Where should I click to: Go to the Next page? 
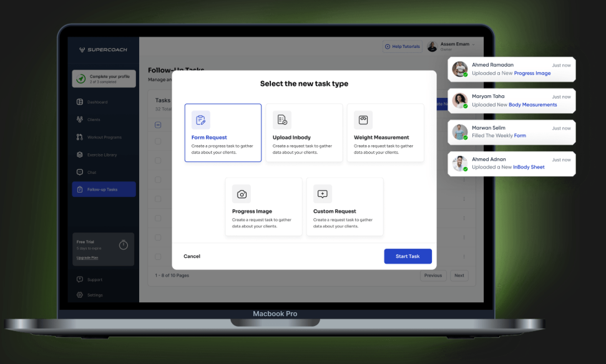pos(459,275)
